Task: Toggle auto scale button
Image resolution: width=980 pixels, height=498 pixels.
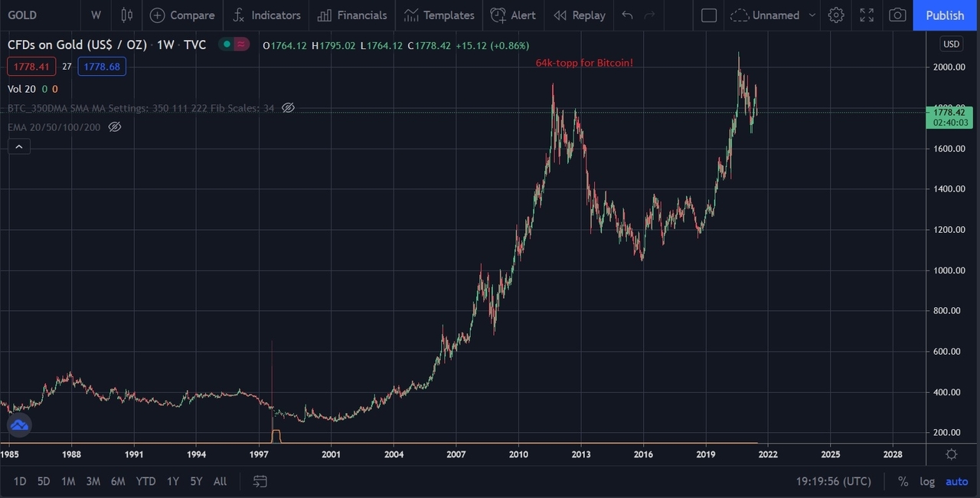Action: [x=957, y=481]
